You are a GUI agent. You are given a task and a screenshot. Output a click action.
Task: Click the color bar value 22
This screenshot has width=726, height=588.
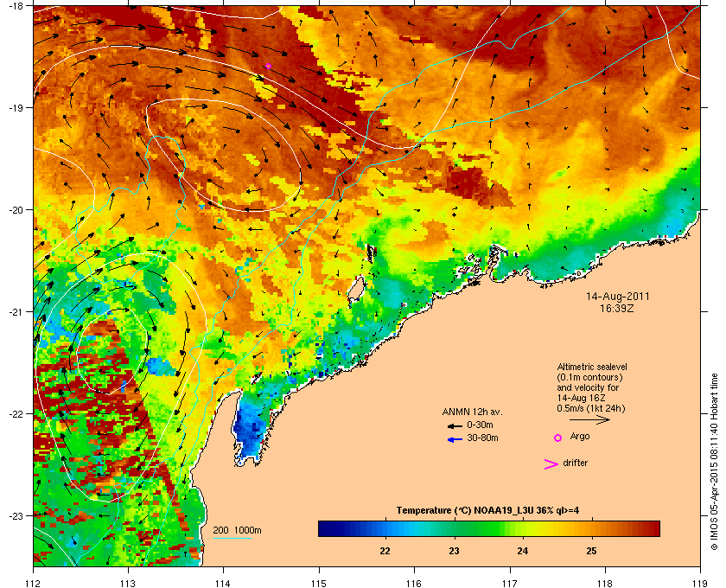385,551
